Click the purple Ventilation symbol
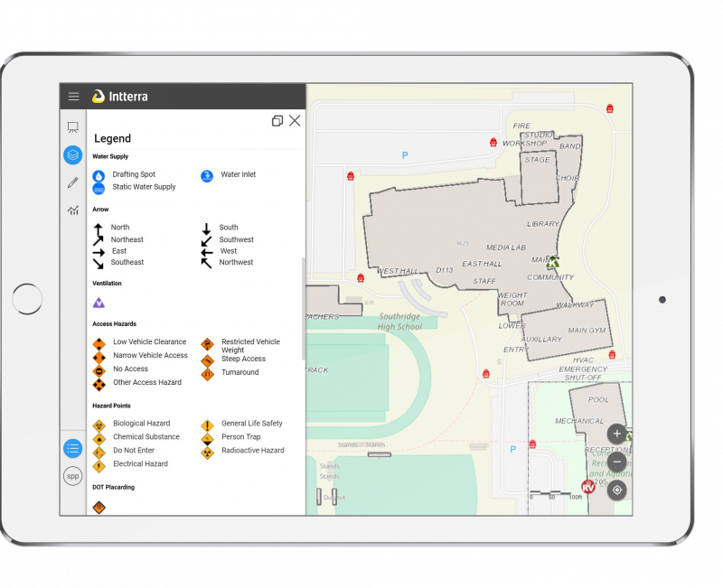Viewport: 723px width, 588px height. (x=99, y=303)
